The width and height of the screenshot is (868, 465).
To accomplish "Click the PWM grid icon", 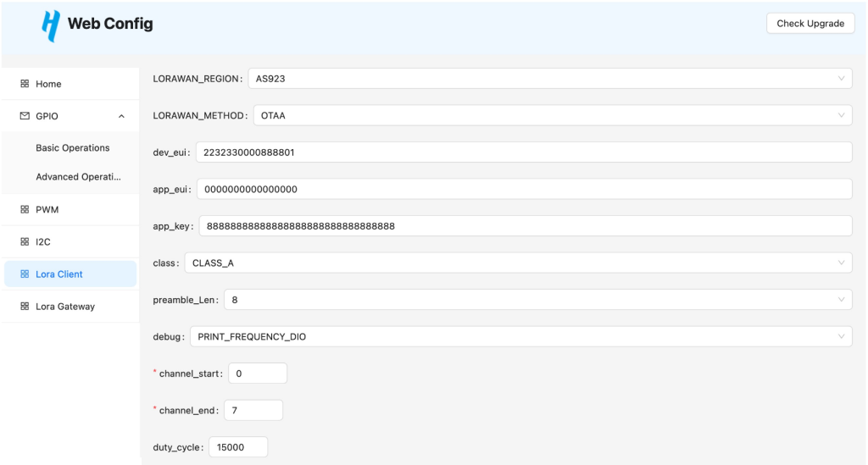I will pos(25,209).
